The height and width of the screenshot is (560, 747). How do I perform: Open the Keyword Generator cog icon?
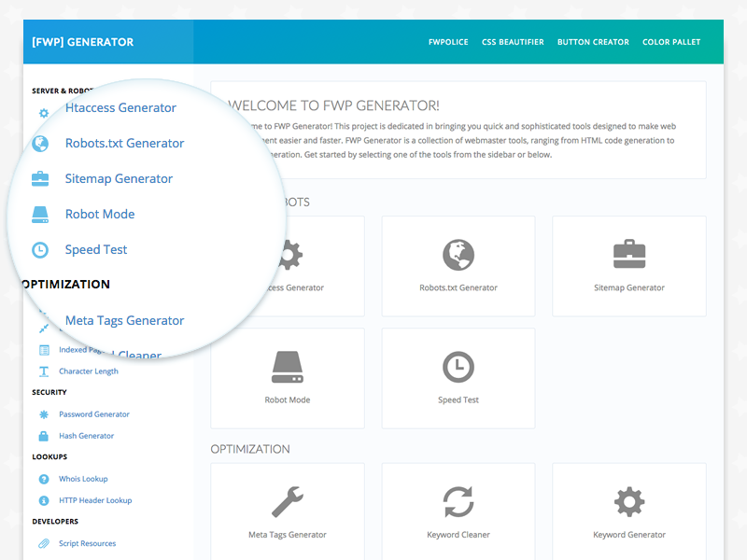[x=628, y=502]
